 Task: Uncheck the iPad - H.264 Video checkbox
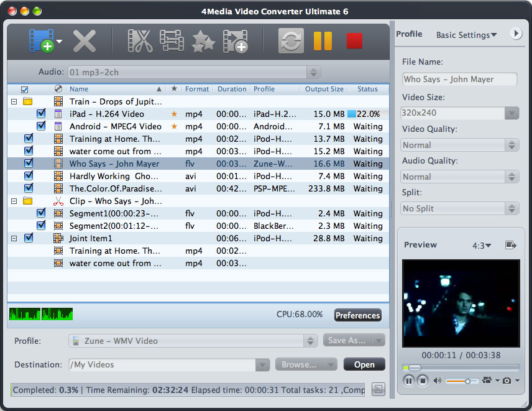[41, 114]
